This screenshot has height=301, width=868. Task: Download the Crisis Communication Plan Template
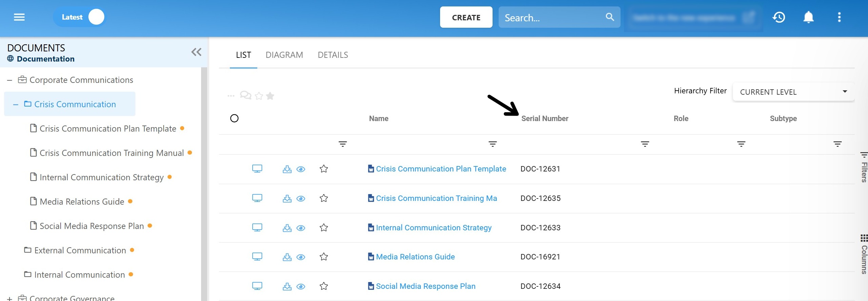point(287,169)
